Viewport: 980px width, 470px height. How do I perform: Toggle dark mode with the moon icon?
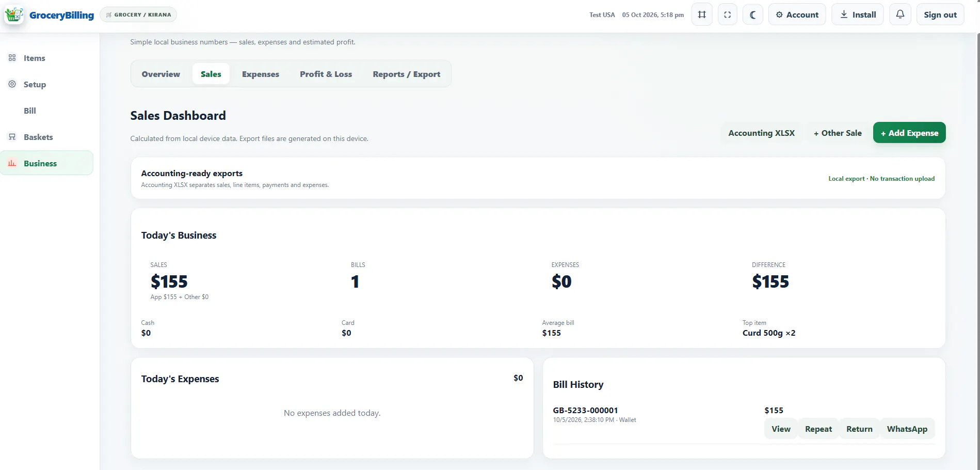(x=753, y=14)
